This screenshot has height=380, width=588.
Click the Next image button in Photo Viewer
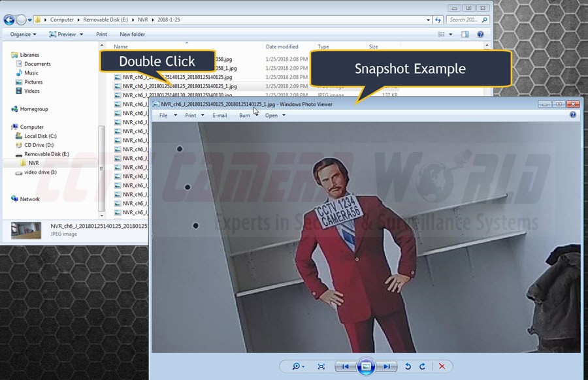coord(387,366)
